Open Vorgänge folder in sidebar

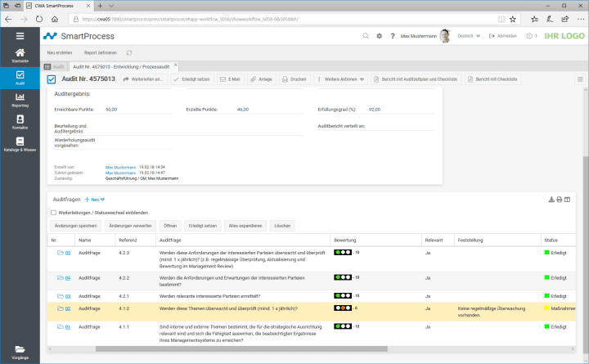pos(20,353)
